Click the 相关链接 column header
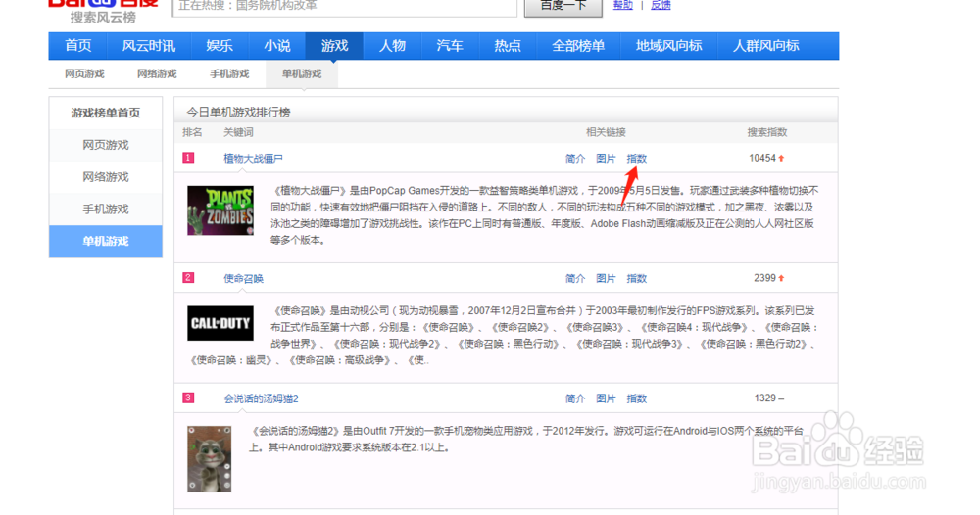Screen dimensions: 980x515 (606, 132)
